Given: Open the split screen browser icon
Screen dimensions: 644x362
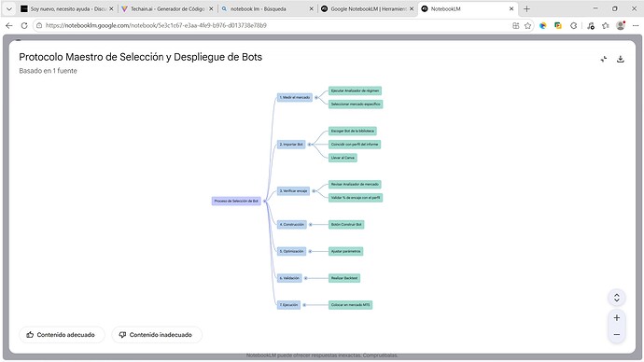Looking at the screenshot, I should tap(516, 25).
